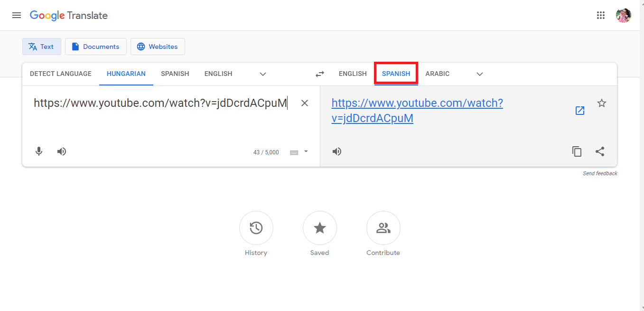644x311 pixels.
Task: Select Spanish as target language
Action: coord(396,74)
